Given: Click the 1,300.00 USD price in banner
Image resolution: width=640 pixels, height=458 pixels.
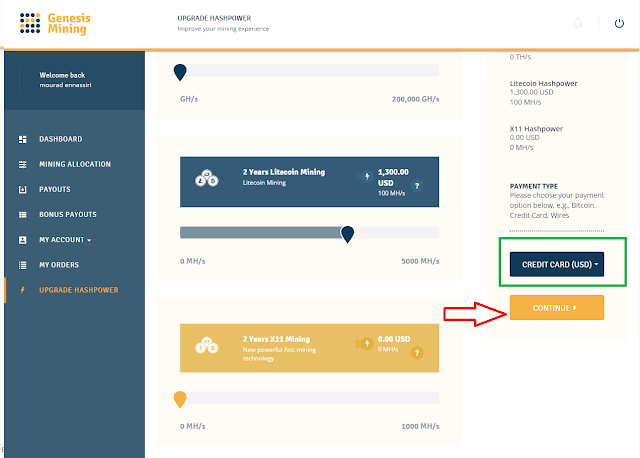Looking at the screenshot, I should click(393, 178).
